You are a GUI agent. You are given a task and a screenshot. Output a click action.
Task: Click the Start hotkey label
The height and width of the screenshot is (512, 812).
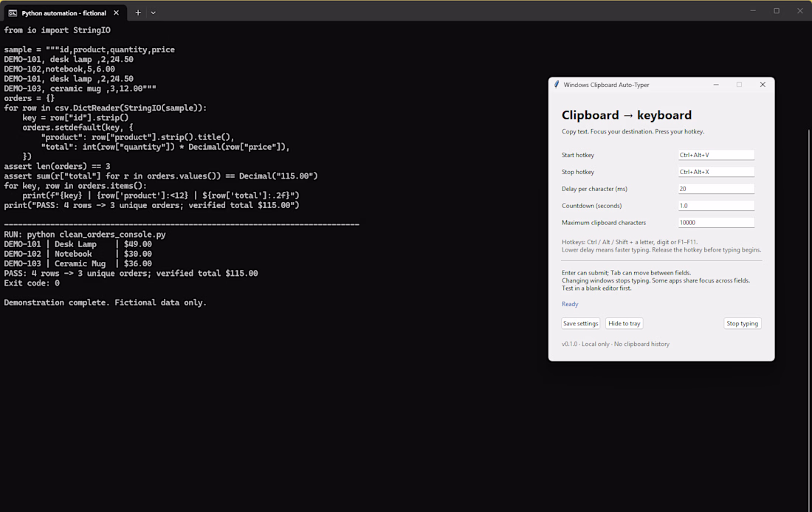pos(578,155)
